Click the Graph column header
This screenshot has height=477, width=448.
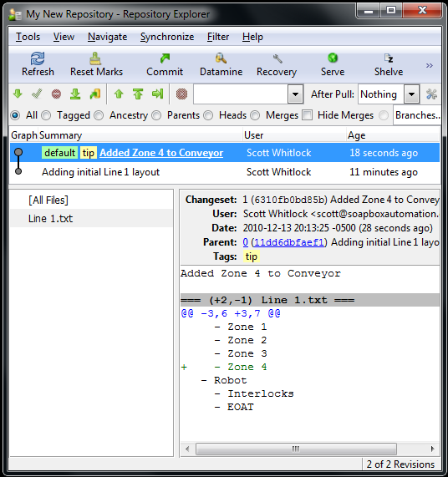coord(23,135)
